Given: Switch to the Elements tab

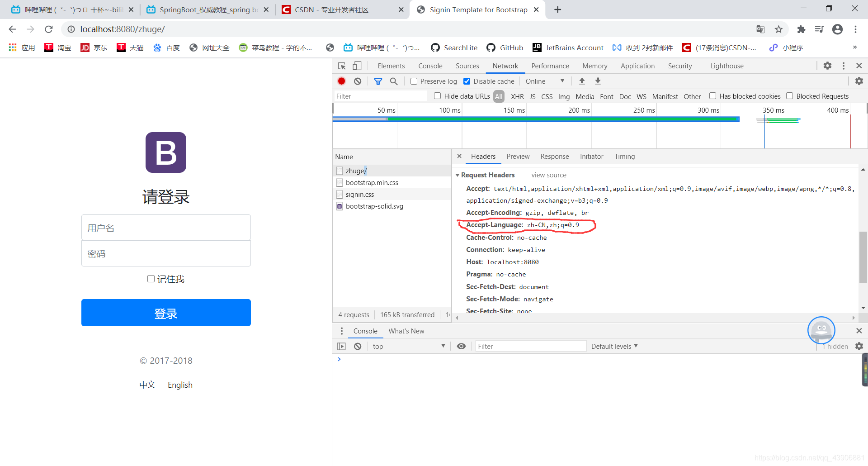Looking at the screenshot, I should point(391,66).
